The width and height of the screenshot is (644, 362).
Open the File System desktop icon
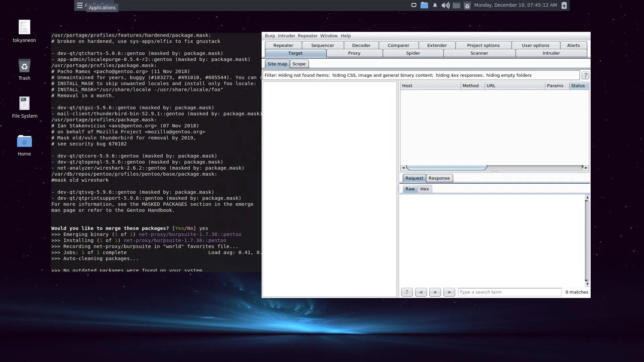(24, 107)
